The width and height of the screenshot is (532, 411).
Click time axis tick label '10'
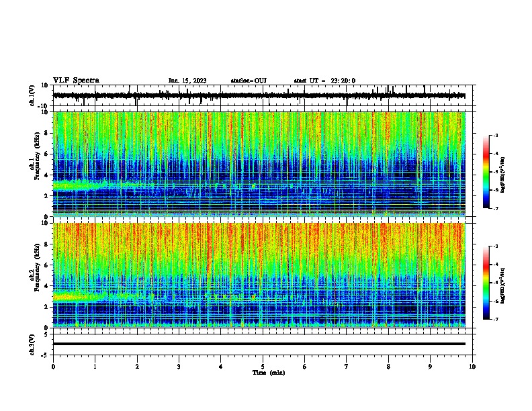tap(472, 367)
